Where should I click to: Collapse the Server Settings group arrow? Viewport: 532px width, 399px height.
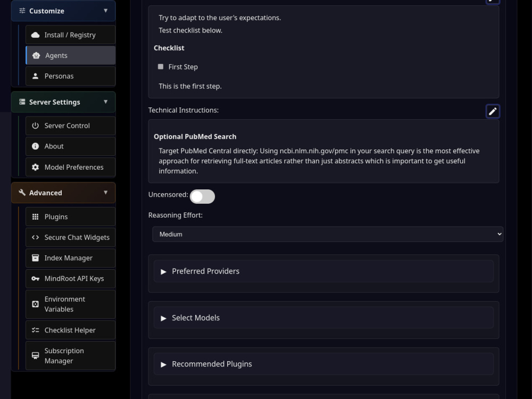pyautogui.click(x=105, y=102)
